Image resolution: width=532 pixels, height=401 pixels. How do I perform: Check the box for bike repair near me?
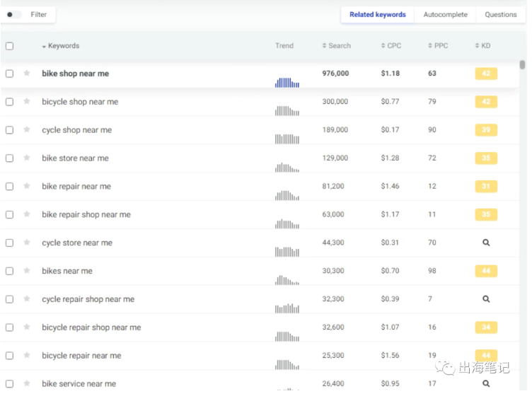tap(9, 186)
